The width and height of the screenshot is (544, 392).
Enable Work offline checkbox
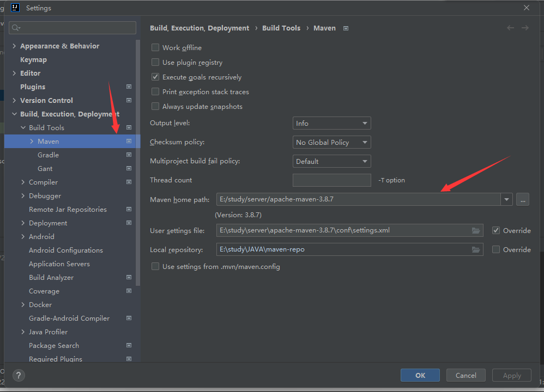pos(155,47)
